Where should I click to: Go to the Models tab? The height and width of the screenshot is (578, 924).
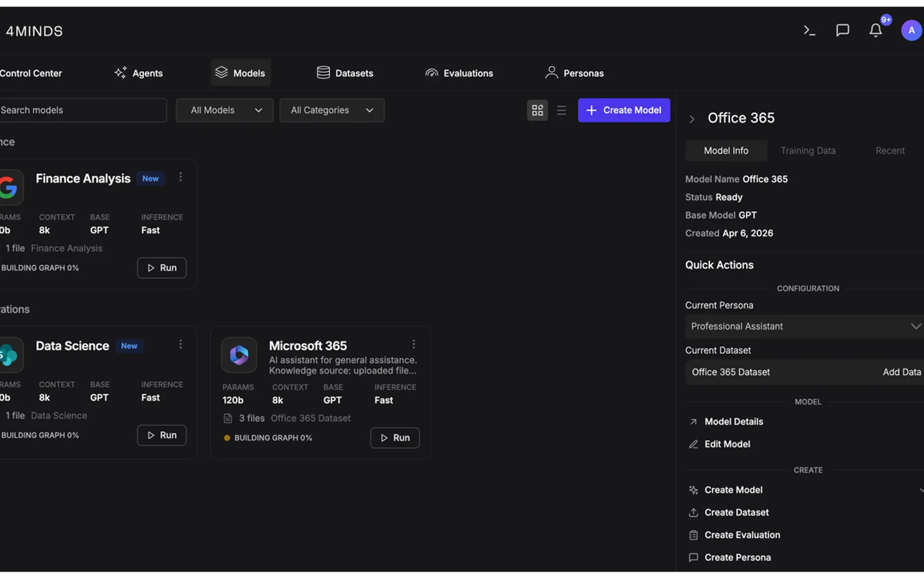pyautogui.click(x=241, y=73)
